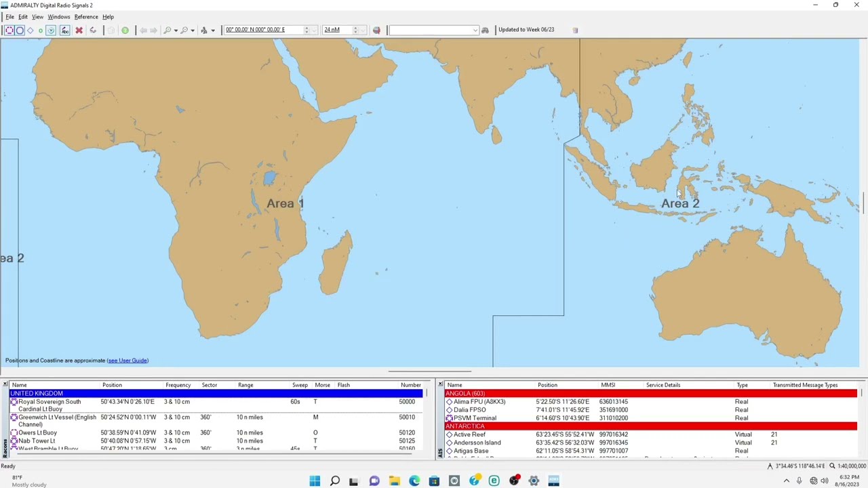Open the View menu
Image resolution: width=868 pixels, height=488 pixels.
pos(37,17)
